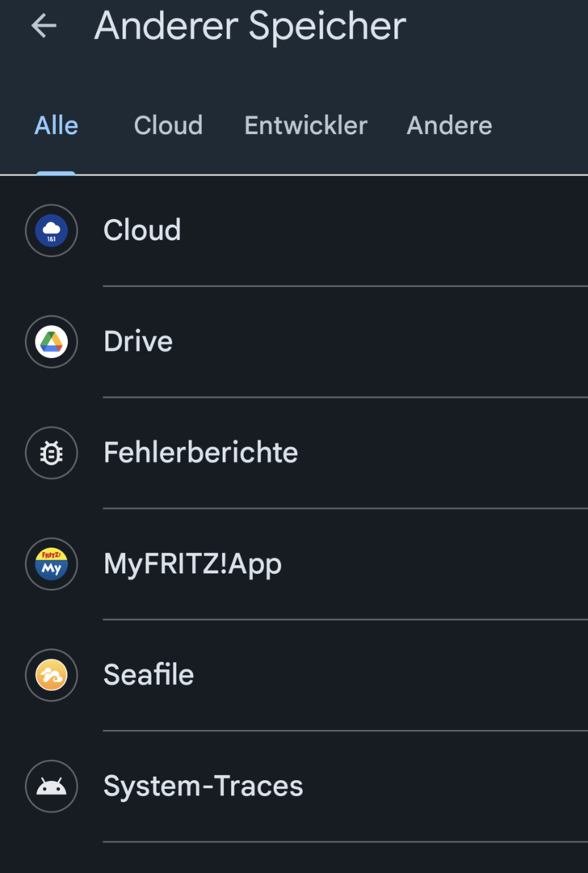Tap the back arrow icon
Viewport: 588px width, 873px height.
click(44, 26)
